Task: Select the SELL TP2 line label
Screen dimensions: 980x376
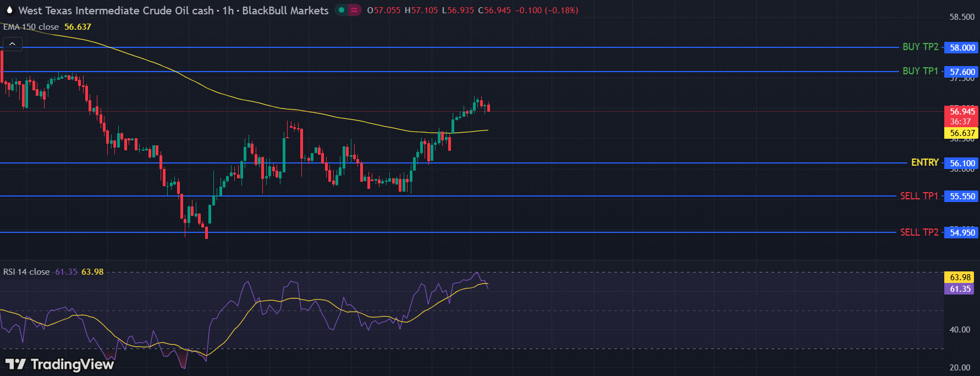Action: 919,232
